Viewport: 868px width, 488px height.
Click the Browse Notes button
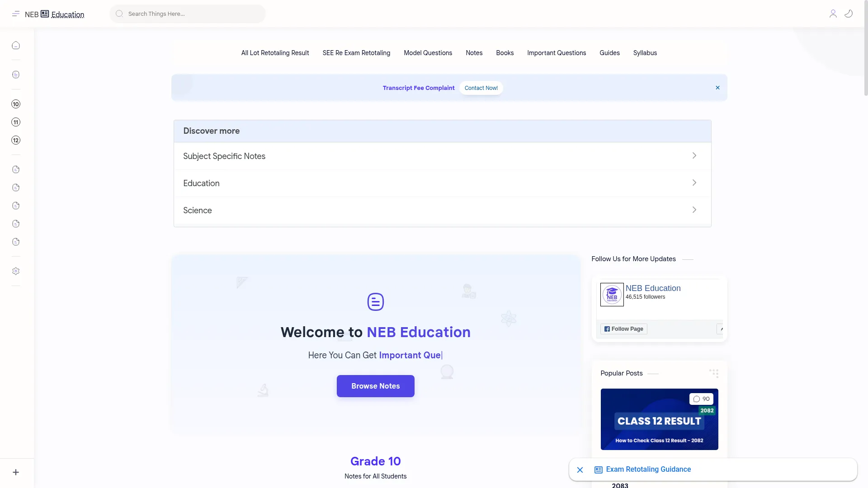tap(375, 386)
